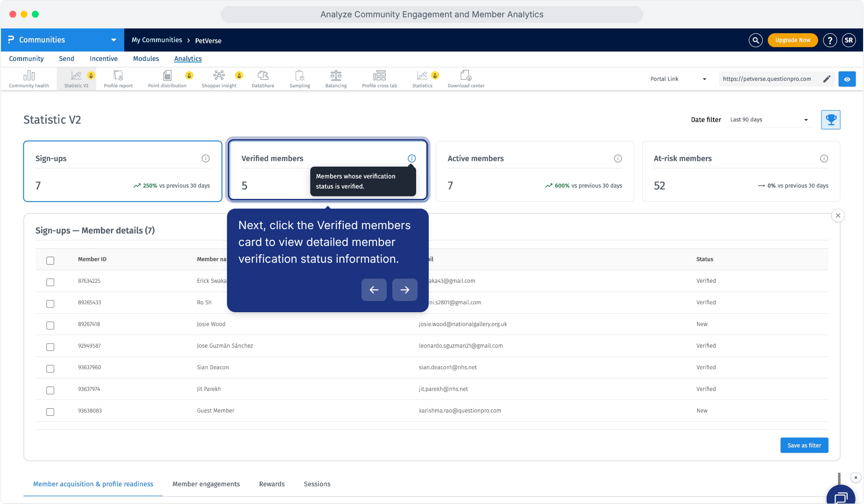The width and height of the screenshot is (864, 504).
Task: Open the help question mark icon
Action: point(830,40)
